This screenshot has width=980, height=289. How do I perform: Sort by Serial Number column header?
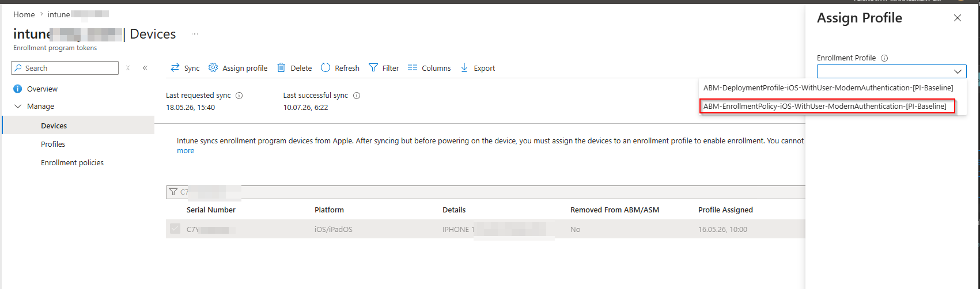[x=211, y=210]
